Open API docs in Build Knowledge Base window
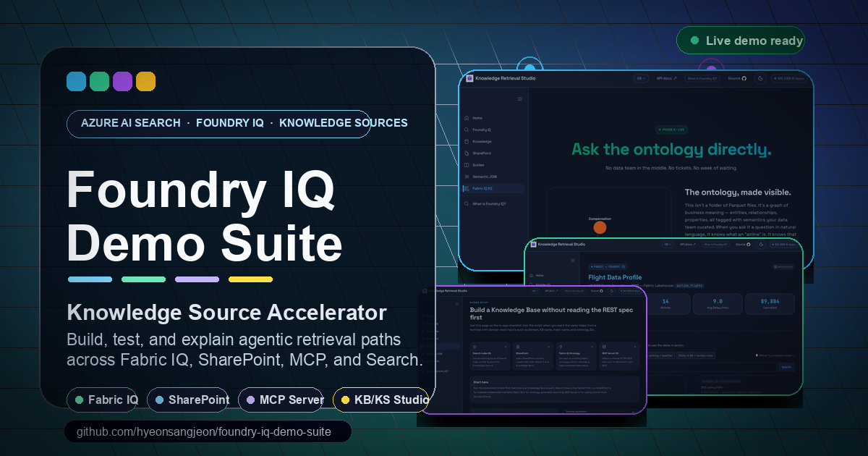The width and height of the screenshot is (868, 456). tap(551, 291)
